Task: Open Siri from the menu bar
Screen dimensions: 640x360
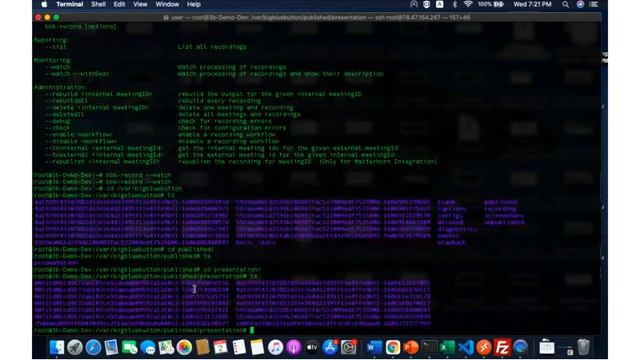Action: click(x=580, y=4)
